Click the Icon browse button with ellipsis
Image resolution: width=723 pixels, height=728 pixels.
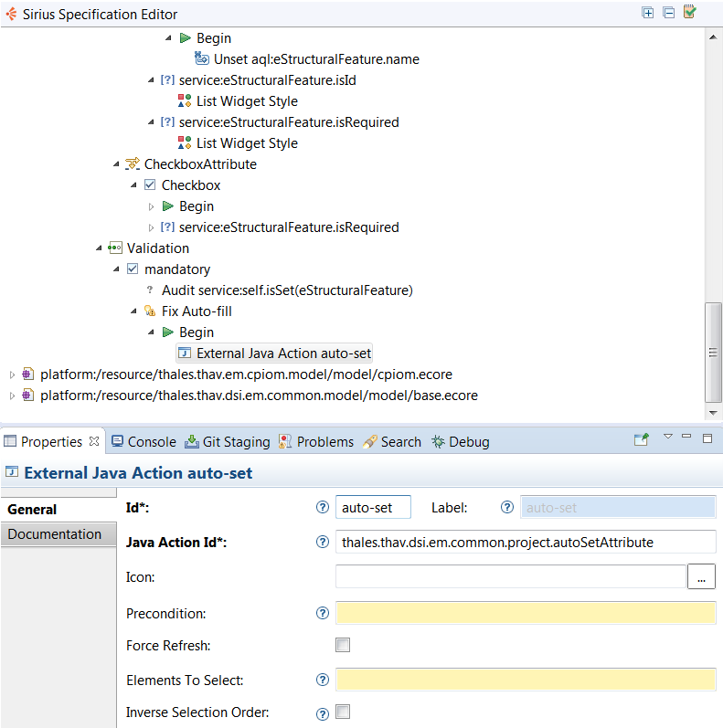(x=701, y=577)
